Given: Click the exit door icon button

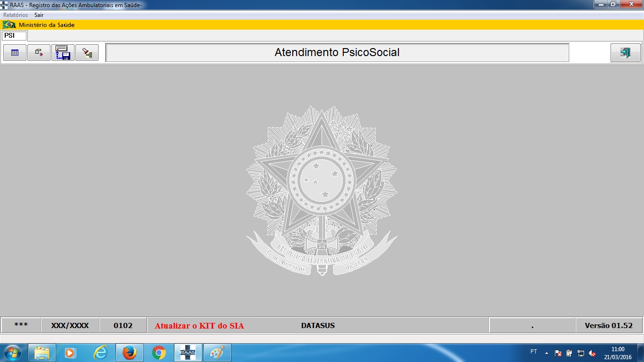Looking at the screenshot, I should [625, 53].
